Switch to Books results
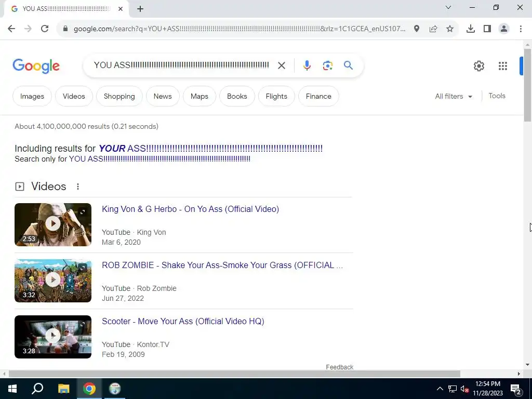 click(237, 96)
